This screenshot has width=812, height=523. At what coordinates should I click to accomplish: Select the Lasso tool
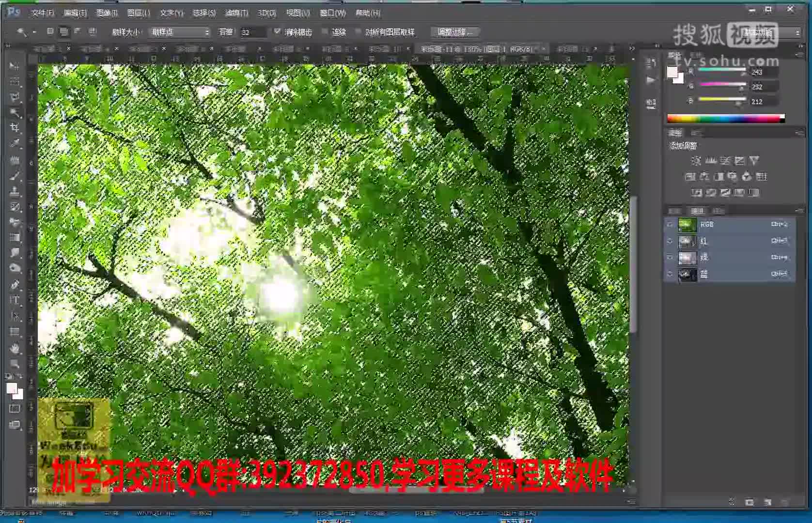15,97
